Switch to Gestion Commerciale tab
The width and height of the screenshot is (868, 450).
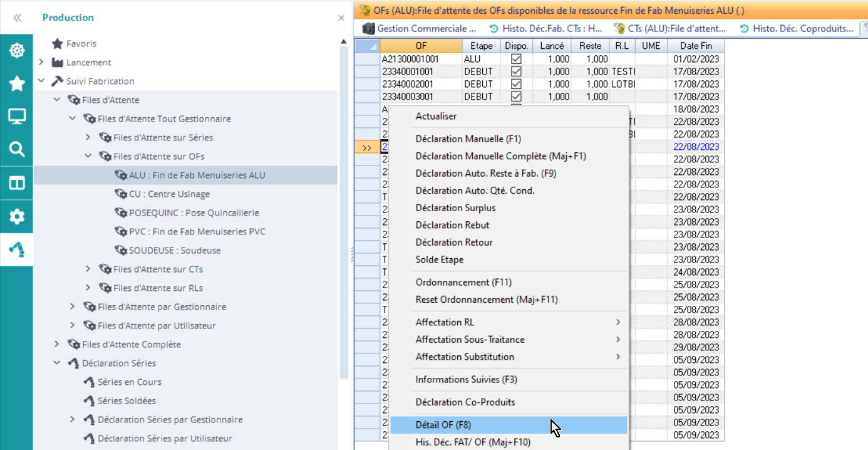[420, 28]
